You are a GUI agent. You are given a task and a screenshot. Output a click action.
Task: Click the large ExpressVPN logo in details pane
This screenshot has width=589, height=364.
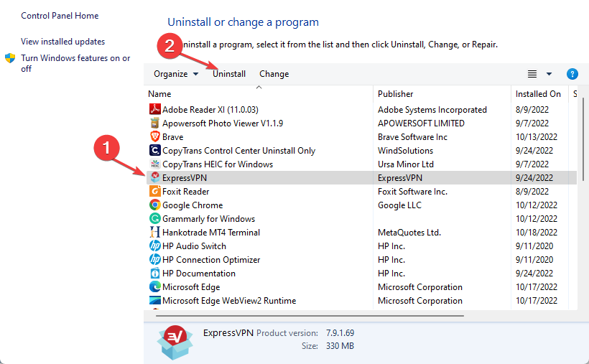coord(175,342)
